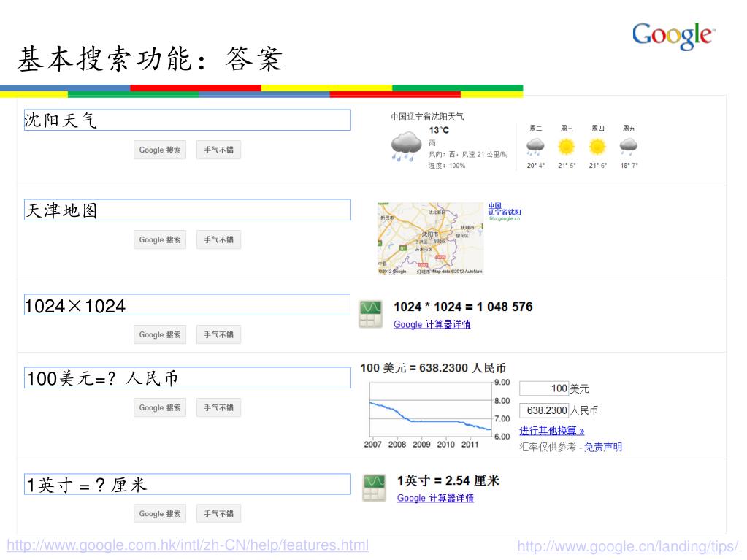Click the Google logo in the top corner
Viewport: 747px width, 560px height.
[x=673, y=36]
